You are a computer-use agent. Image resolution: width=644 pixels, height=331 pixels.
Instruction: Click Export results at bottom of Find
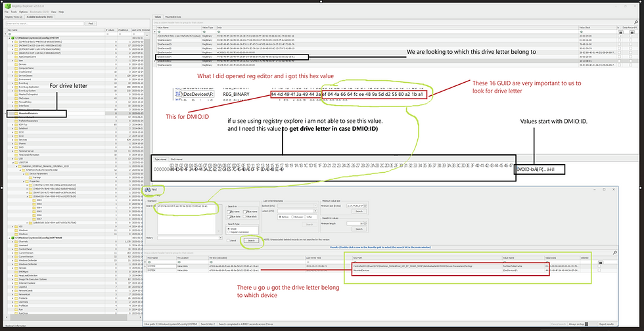coord(607,324)
